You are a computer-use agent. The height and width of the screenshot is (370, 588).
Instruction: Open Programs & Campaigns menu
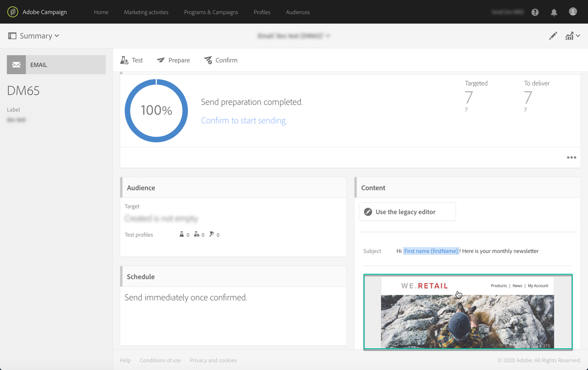point(211,12)
